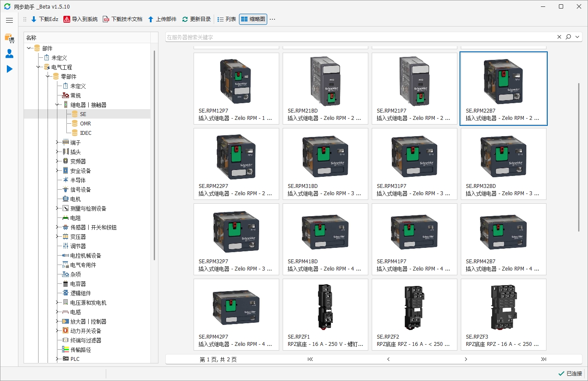Open 下载技术文档 from the toolbar
The width and height of the screenshot is (588, 381).
point(106,19)
